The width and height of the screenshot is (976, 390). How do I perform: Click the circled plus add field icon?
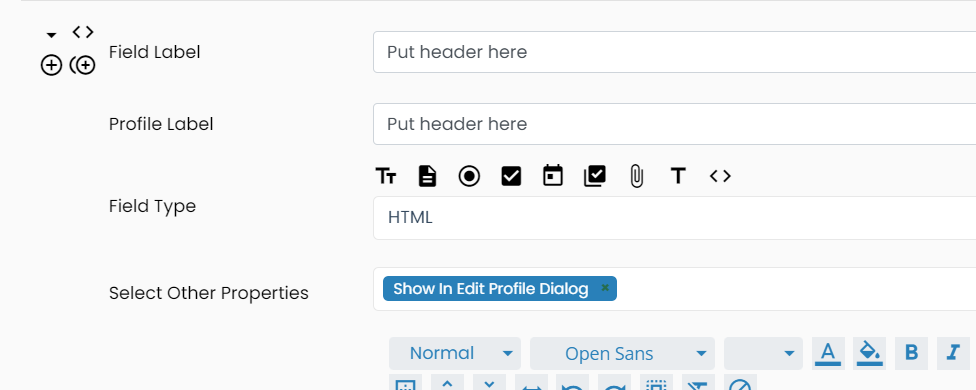click(51, 65)
